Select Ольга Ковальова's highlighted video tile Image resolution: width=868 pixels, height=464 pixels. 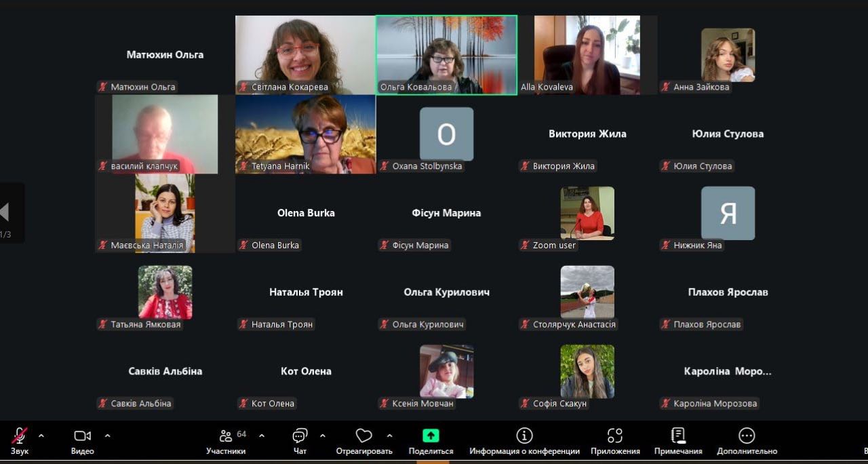click(446, 54)
